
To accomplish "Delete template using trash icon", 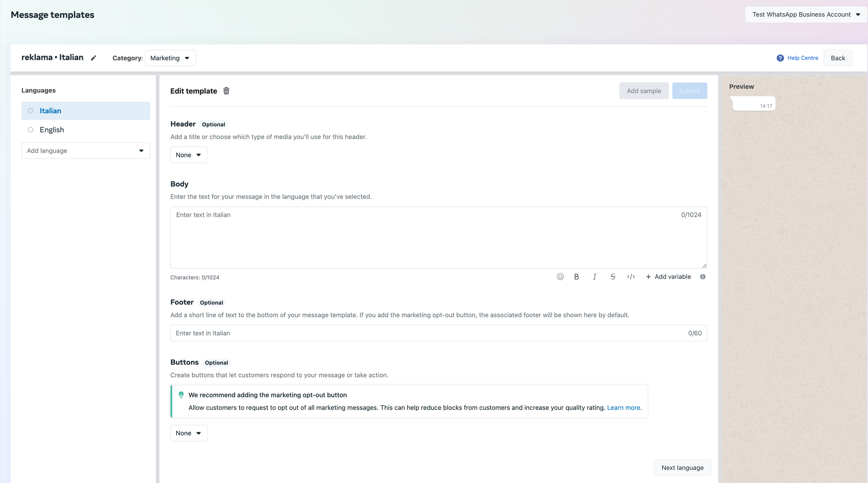I will coord(226,91).
